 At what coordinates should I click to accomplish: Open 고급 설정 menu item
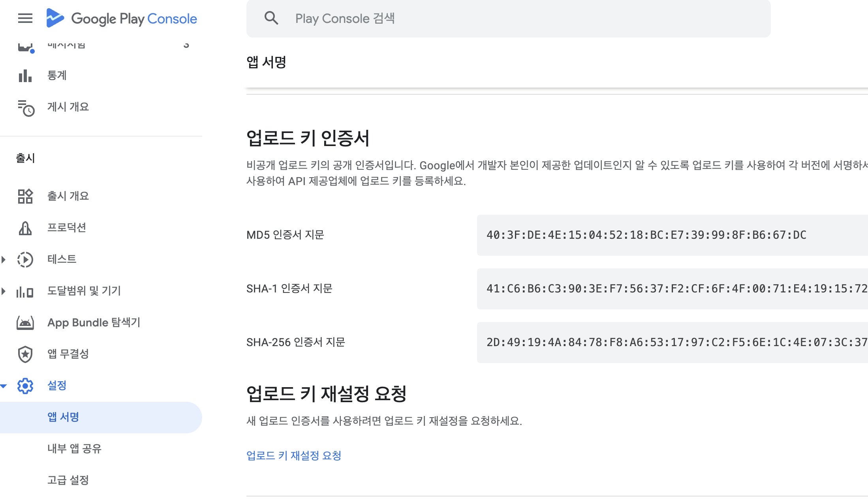pyautogui.click(x=68, y=480)
